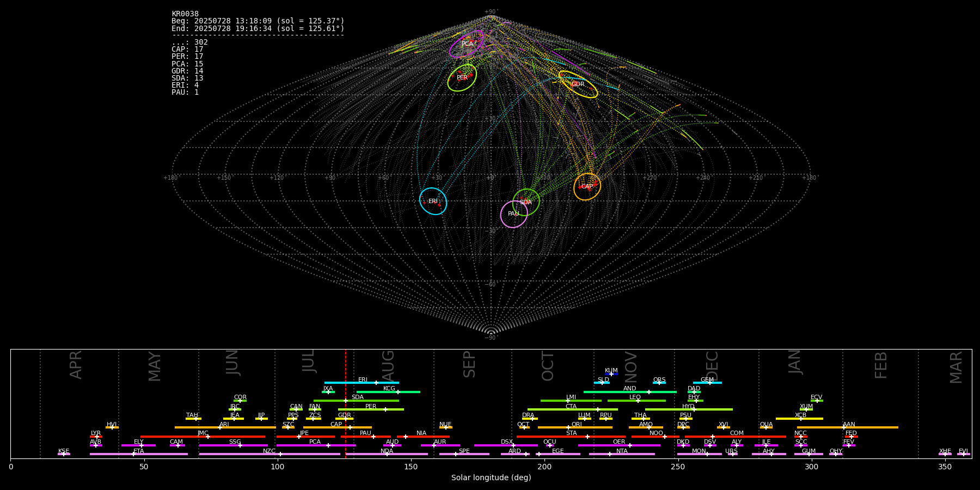Click the 'SDA: 13' legend entry
This screenshot has height=490, width=980.
187,78
